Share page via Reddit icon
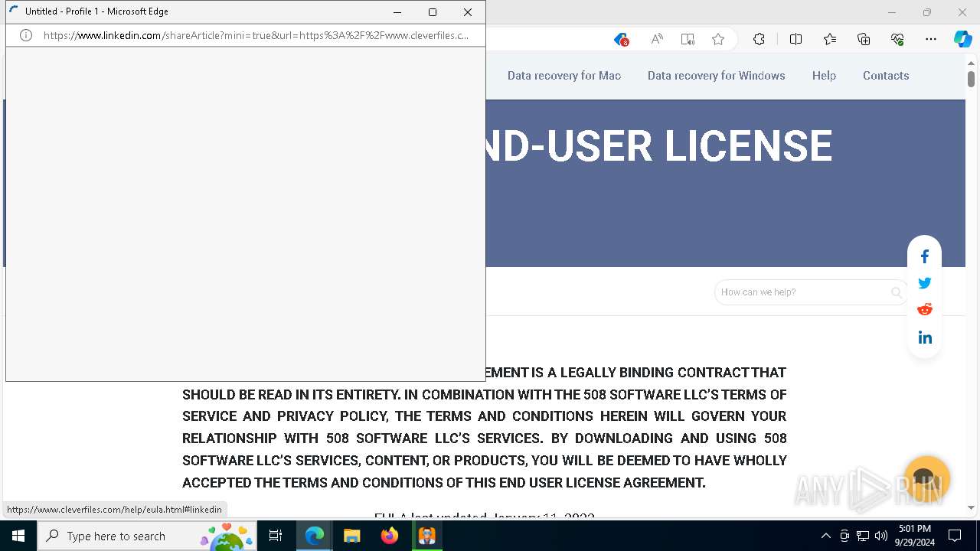 925,309
